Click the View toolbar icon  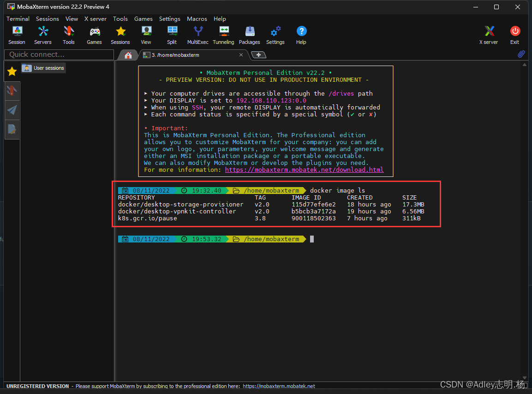pyautogui.click(x=146, y=35)
